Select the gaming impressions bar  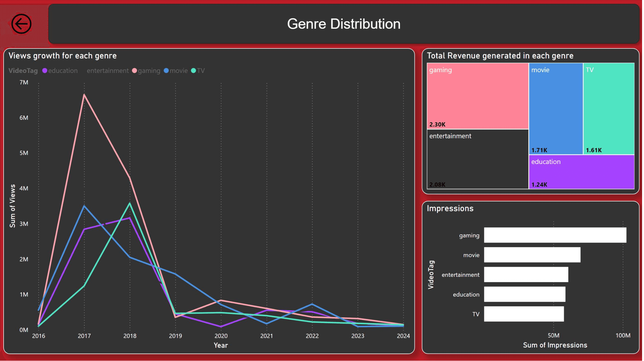(x=556, y=236)
